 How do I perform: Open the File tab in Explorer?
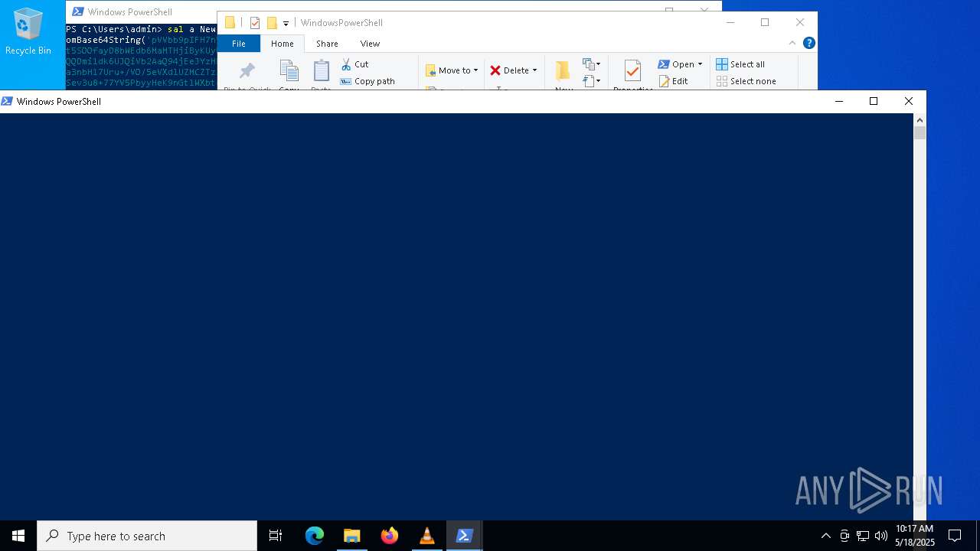pos(239,44)
